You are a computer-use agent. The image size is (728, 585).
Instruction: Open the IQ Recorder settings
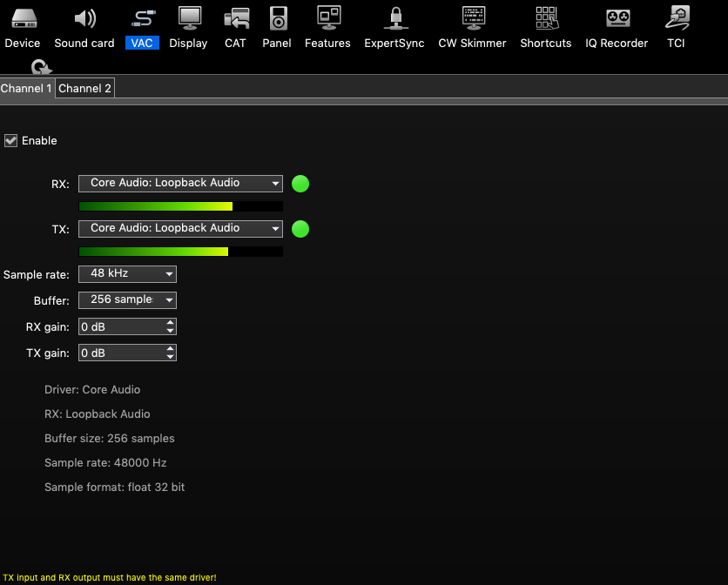coord(617,18)
